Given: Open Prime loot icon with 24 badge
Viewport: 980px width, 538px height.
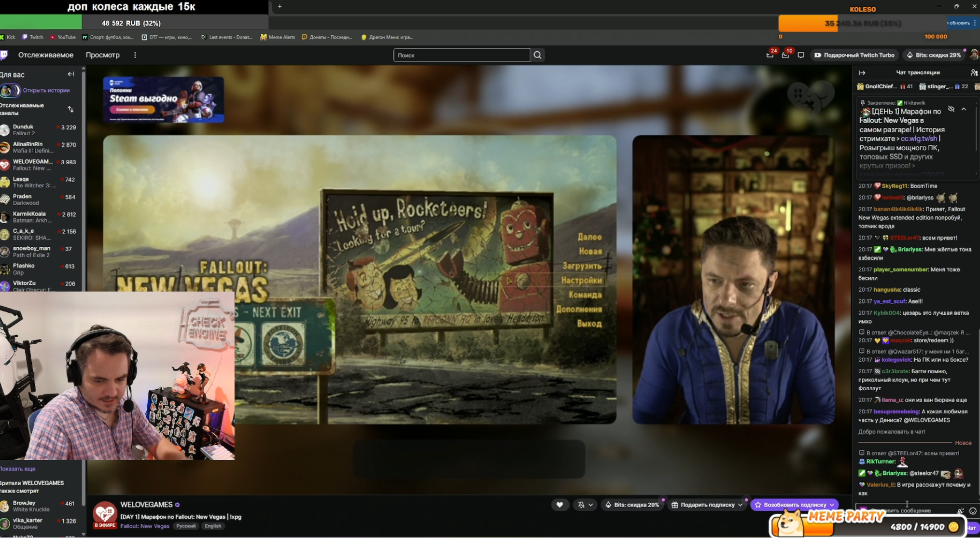Looking at the screenshot, I should point(770,55).
